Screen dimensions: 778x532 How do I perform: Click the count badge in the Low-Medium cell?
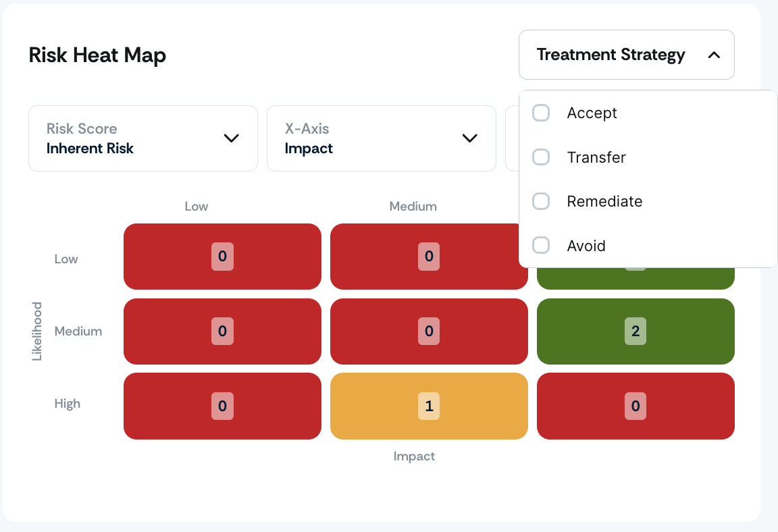coord(429,257)
